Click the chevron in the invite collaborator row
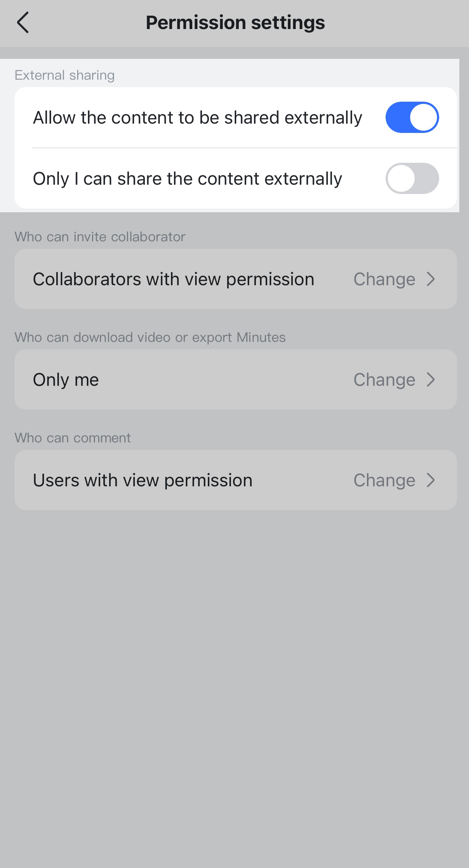Screen dimensions: 469x868 click(x=431, y=279)
